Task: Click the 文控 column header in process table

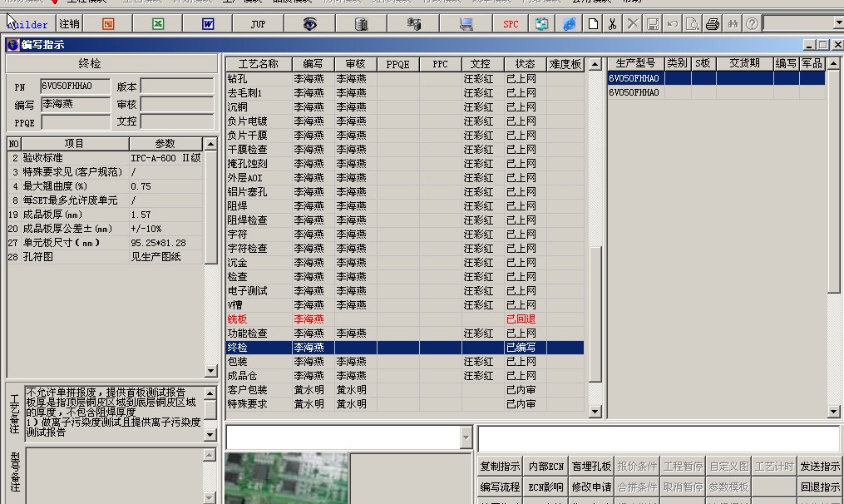Action: click(x=482, y=64)
